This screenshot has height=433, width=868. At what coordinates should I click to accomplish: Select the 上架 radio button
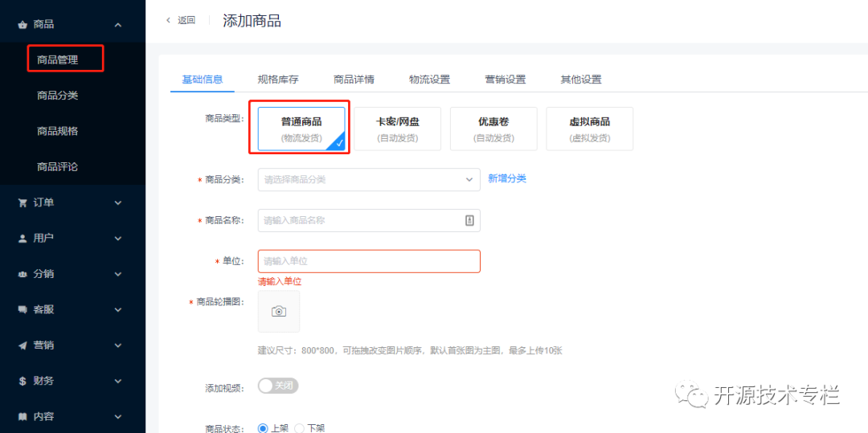click(x=263, y=428)
